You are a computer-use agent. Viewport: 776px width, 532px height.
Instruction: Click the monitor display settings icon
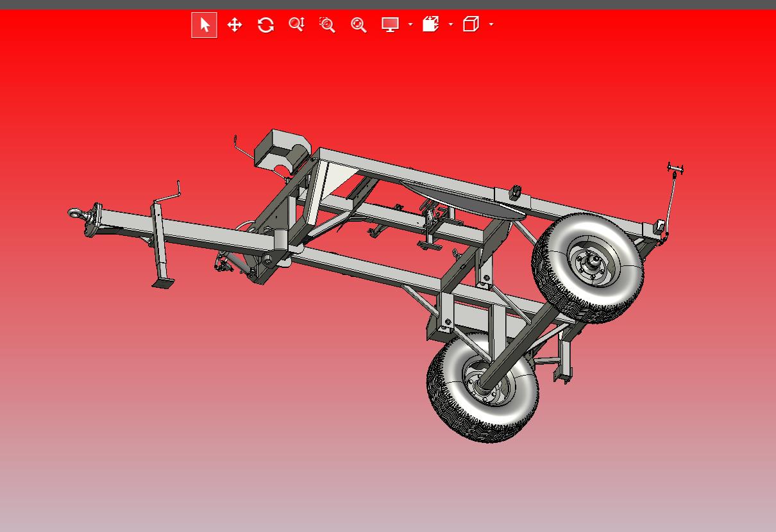click(390, 25)
